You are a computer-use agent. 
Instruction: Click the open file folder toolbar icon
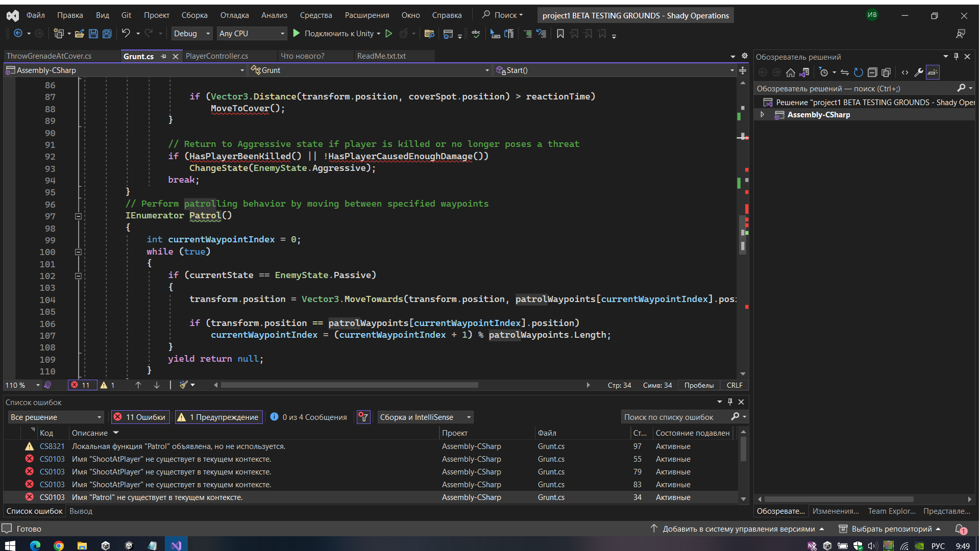pos(79,34)
